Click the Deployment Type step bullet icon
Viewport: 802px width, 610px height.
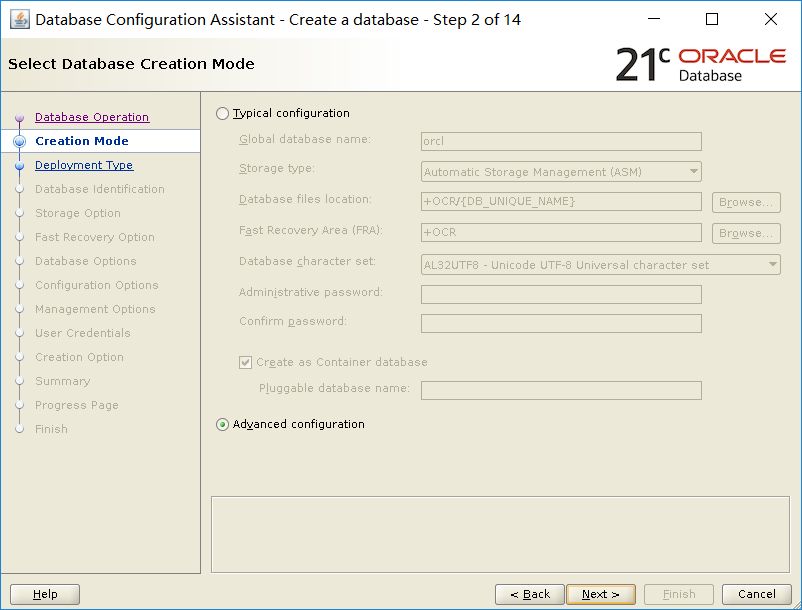click(x=19, y=166)
